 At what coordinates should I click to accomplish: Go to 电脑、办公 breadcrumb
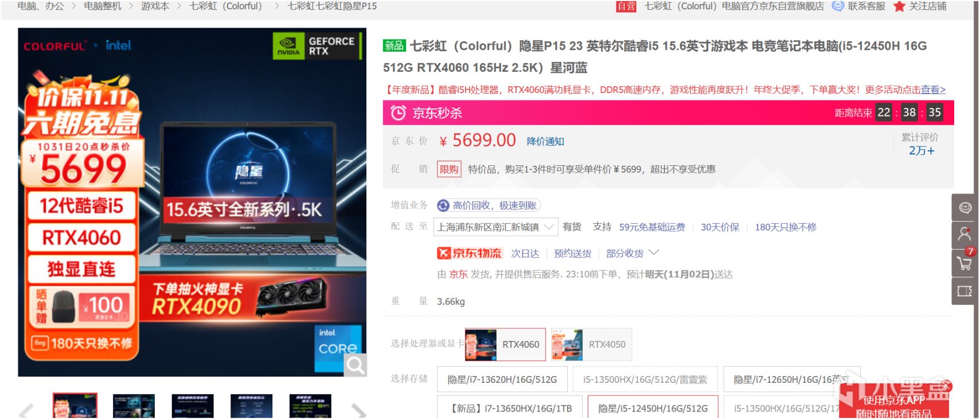pyautogui.click(x=41, y=6)
